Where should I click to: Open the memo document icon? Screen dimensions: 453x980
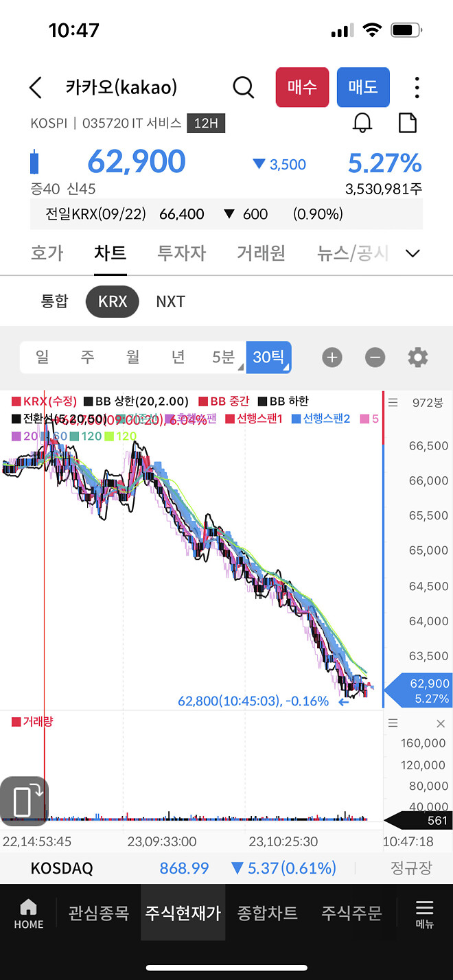tap(408, 123)
